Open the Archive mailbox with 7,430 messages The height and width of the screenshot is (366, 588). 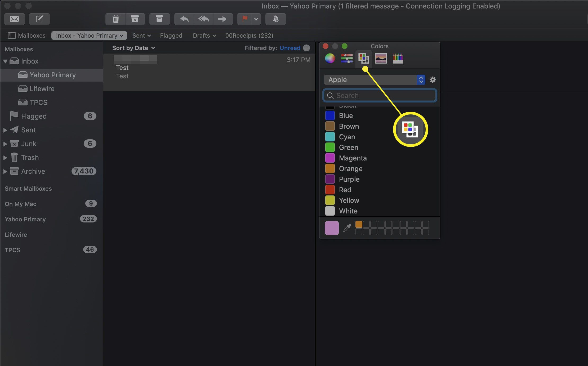coord(52,171)
